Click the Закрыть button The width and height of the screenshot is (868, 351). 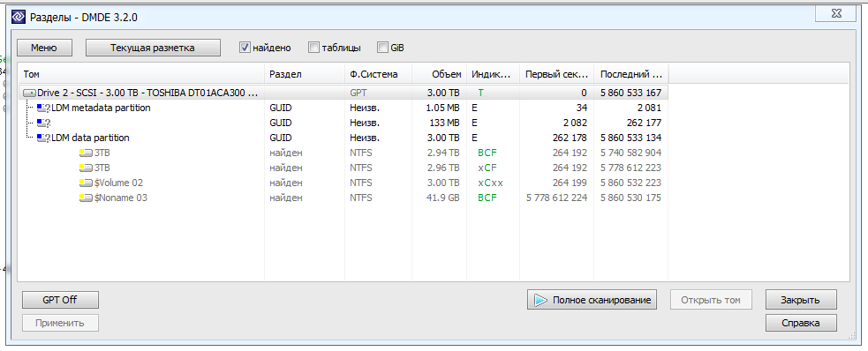[x=801, y=300]
